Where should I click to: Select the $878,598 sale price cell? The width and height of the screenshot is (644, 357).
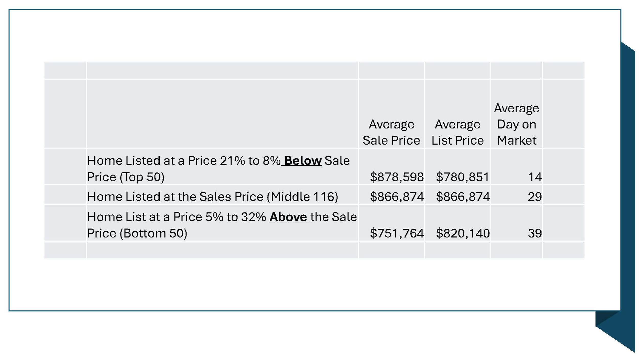point(397,177)
